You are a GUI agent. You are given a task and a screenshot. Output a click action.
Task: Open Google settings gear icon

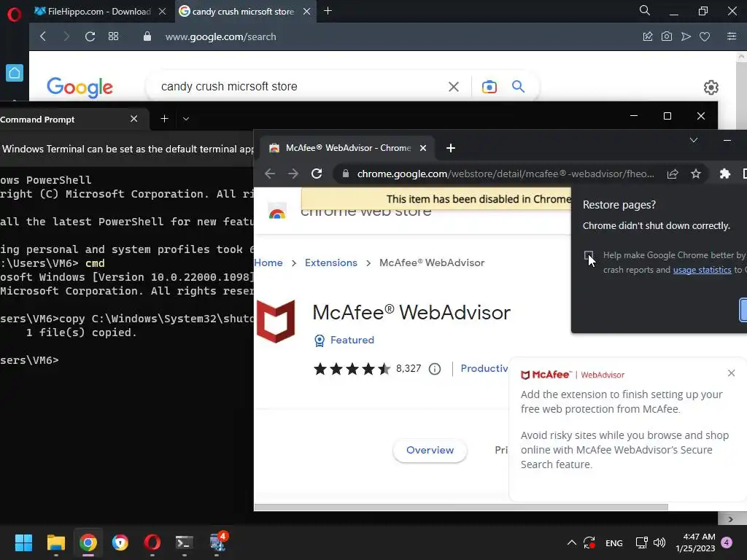tap(711, 87)
